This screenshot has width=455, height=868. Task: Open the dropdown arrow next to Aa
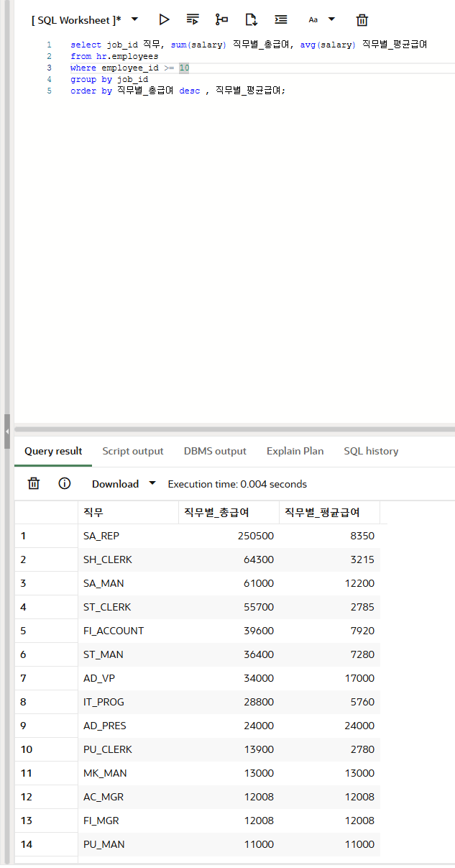pyautogui.click(x=331, y=19)
